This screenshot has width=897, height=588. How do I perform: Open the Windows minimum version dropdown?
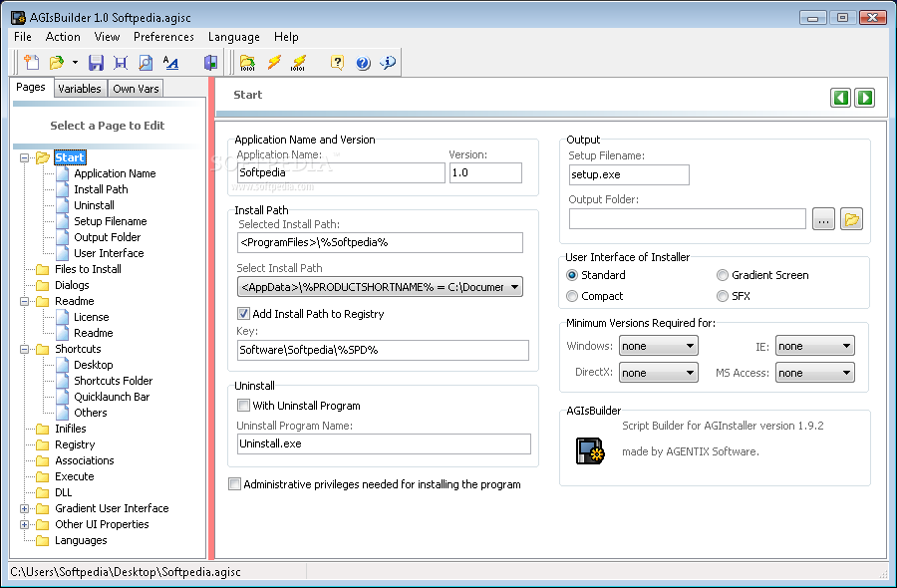coord(659,346)
